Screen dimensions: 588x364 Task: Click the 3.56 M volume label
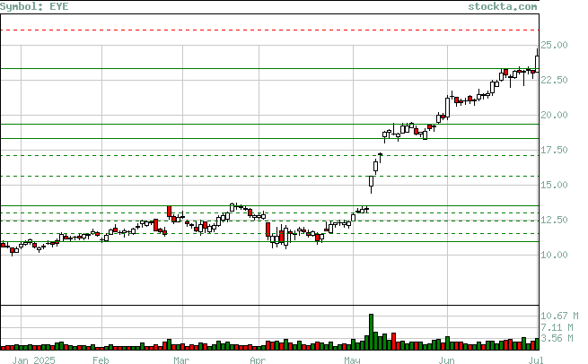click(x=557, y=338)
